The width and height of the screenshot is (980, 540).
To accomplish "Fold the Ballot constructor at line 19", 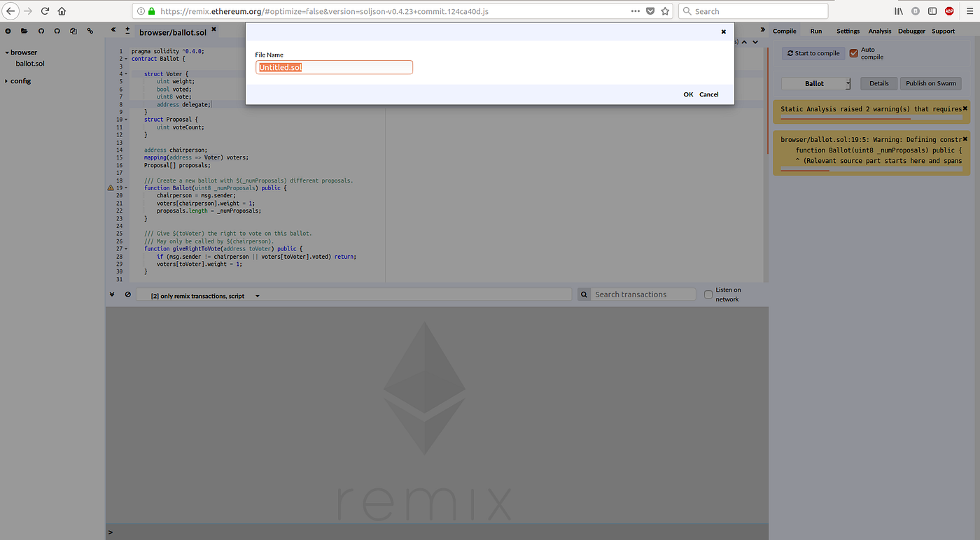I will click(126, 188).
